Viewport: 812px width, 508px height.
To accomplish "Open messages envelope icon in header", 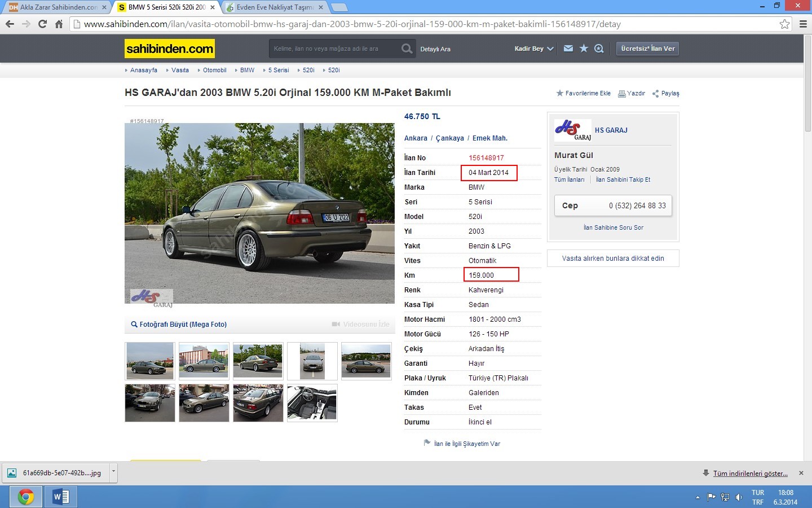I will (x=568, y=49).
